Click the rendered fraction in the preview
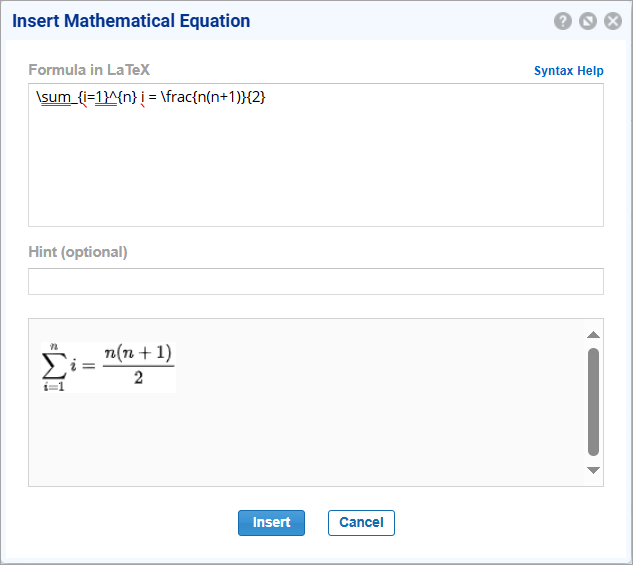 138,365
